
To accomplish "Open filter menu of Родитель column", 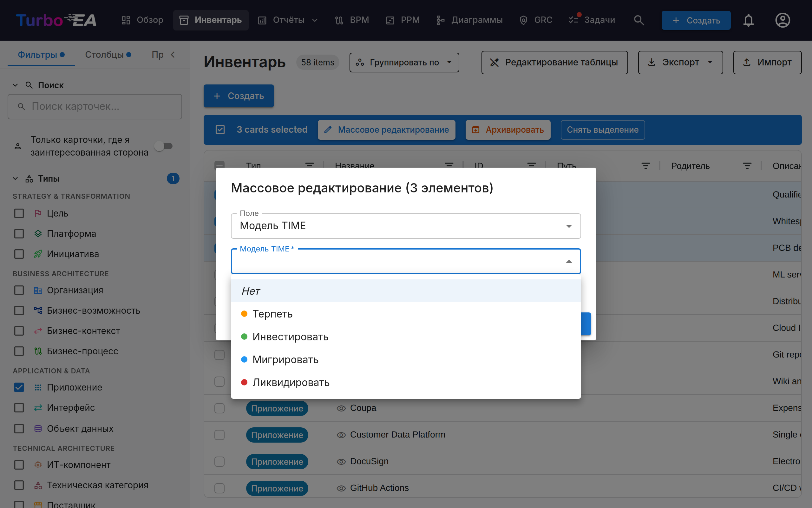I will pyautogui.click(x=747, y=166).
